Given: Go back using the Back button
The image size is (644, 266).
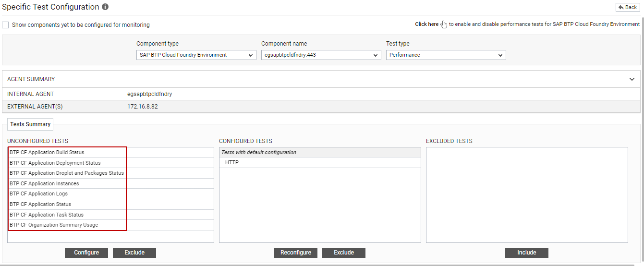Looking at the screenshot, I should point(628,7).
